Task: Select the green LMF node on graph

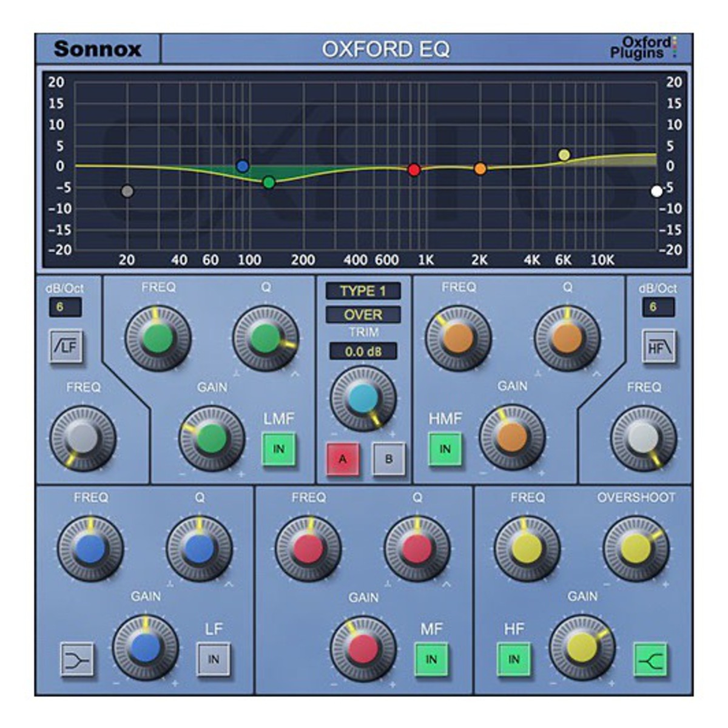Action: coord(269,182)
